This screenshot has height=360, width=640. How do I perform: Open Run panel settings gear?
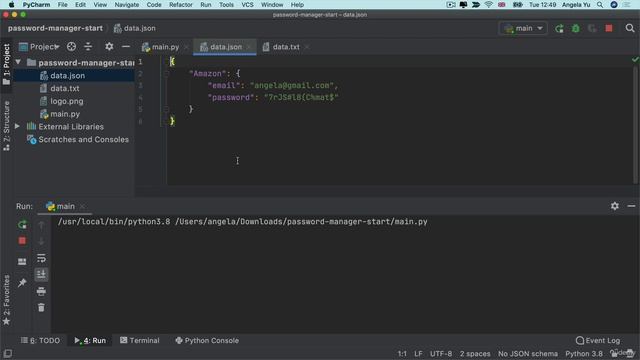click(x=615, y=206)
